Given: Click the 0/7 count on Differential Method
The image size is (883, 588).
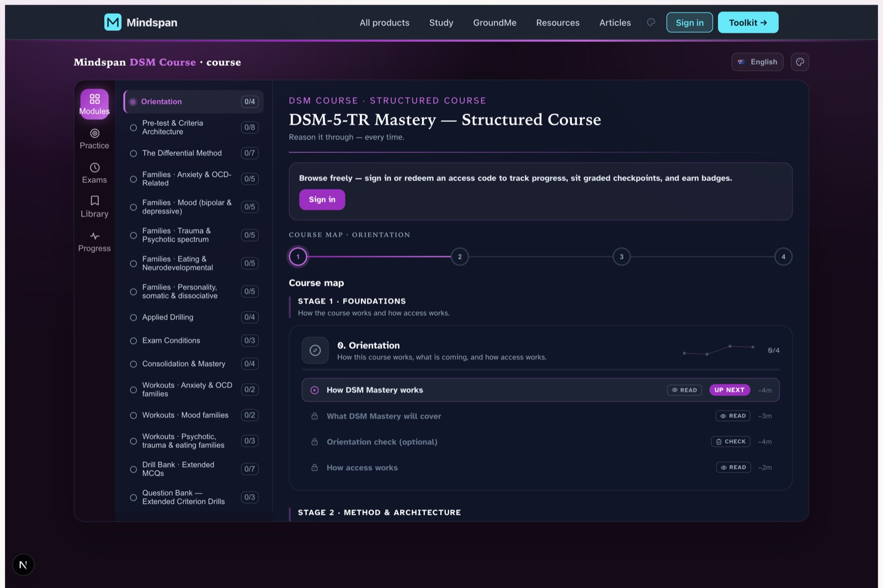Looking at the screenshot, I should point(249,153).
